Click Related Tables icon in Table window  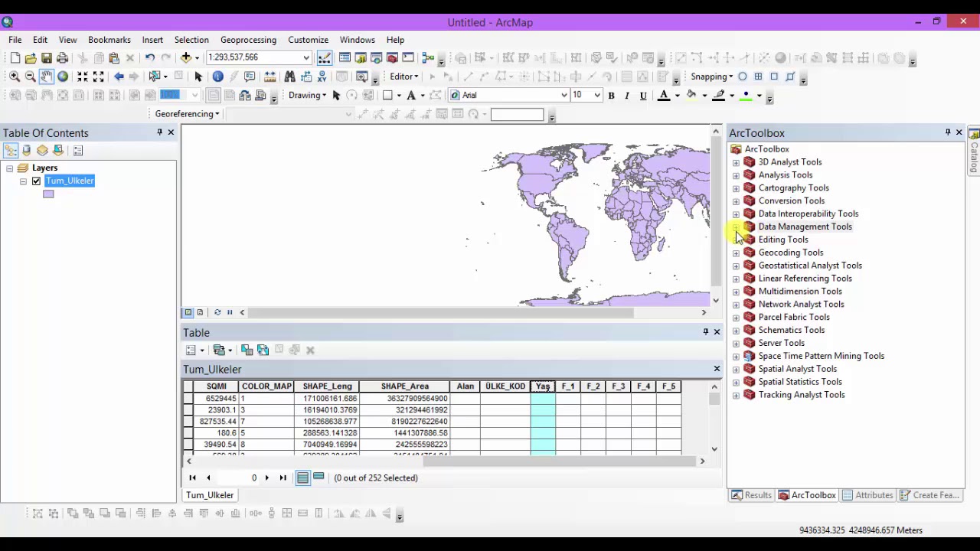click(x=220, y=350)
